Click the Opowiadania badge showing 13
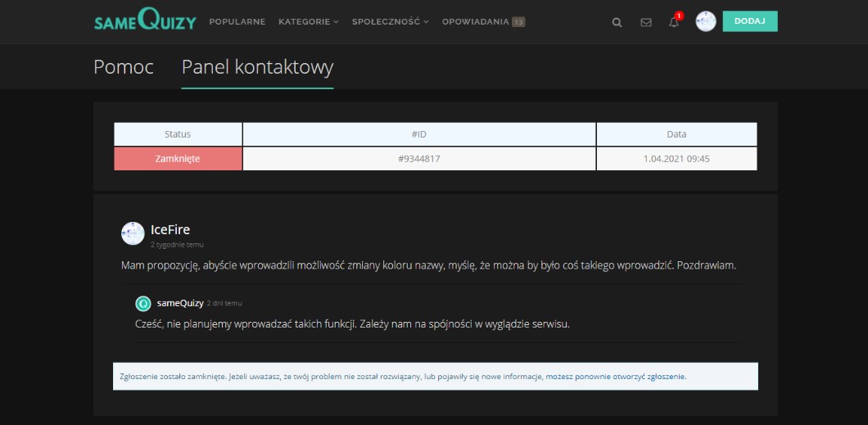 [518, 22]
